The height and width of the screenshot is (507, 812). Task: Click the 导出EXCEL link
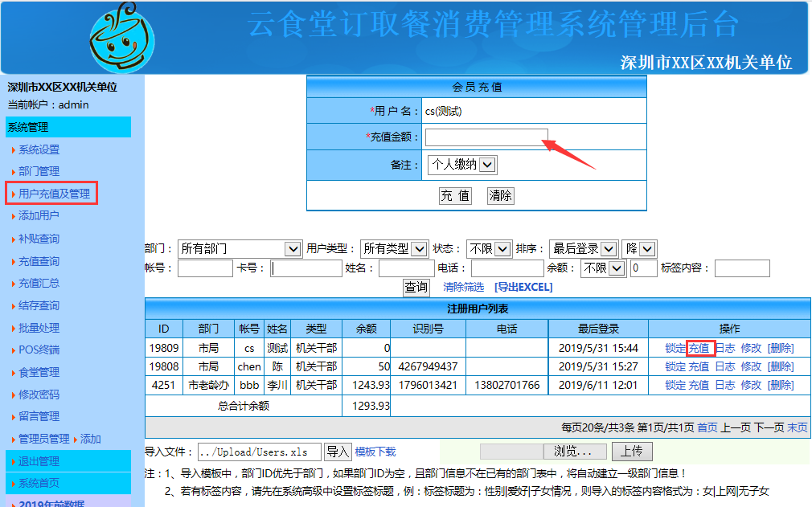click(x=523, y=287)
